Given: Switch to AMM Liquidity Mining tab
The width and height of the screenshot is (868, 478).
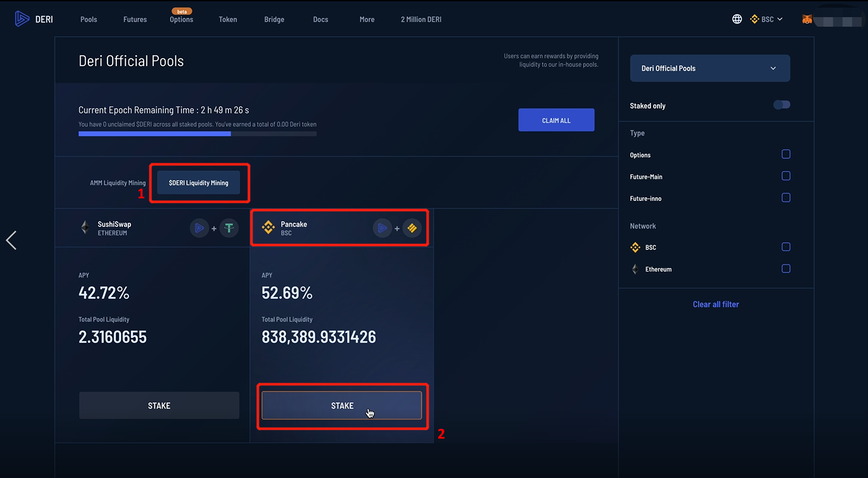Looking at the screenshot, I should pos(118,183).
